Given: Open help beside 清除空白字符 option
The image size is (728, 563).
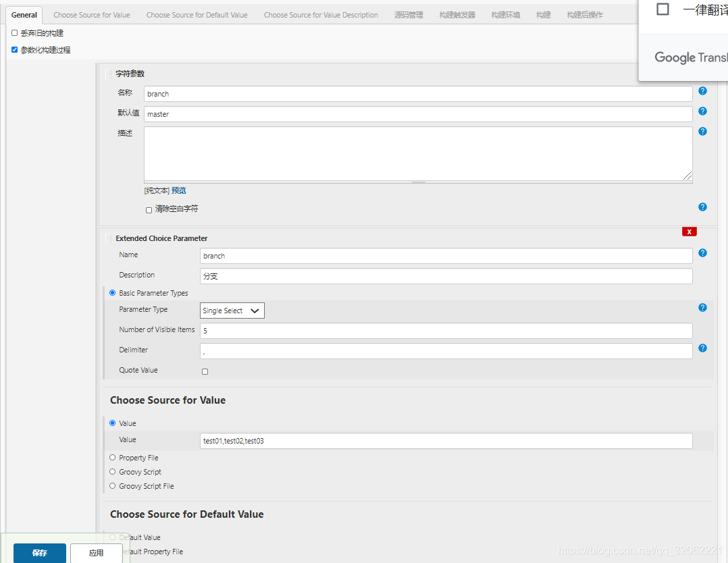Looking at the screenshot, I should 702,207.
